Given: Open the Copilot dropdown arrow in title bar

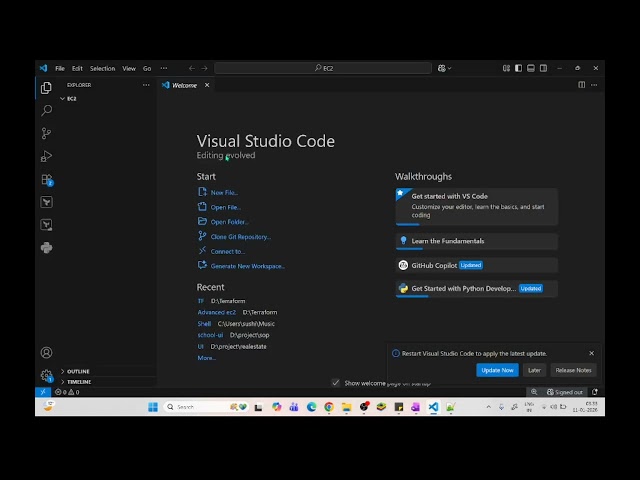Looking at the screenshot, I should click(450, 68).
